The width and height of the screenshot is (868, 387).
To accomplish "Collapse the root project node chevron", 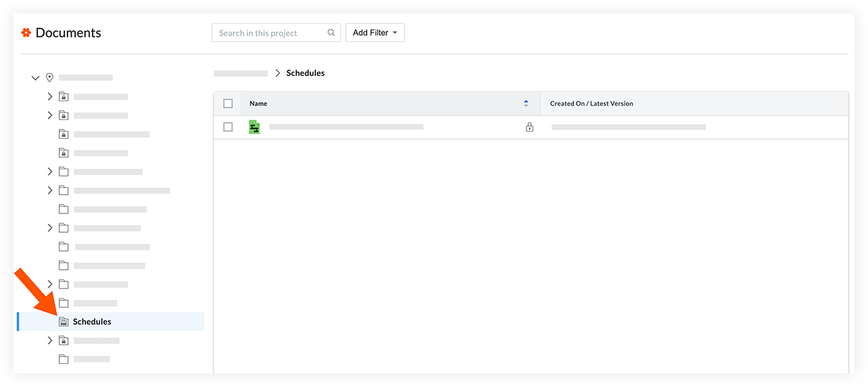I will pyautogui.click(x=35, y=77).
